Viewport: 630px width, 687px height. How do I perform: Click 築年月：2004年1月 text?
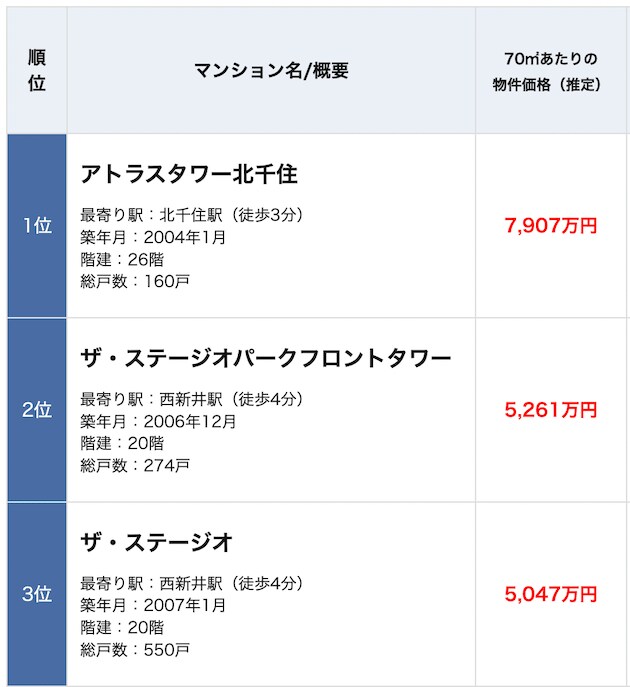pos(153,237)
